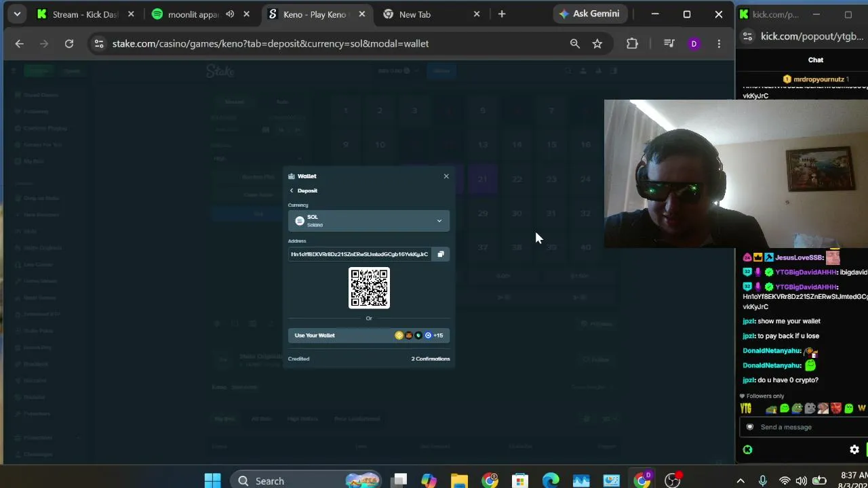Image resolution: width=868 pixels, height=488 pixels.
Task: Copy the SOL deposit address
Action: (x=441, y=254)
